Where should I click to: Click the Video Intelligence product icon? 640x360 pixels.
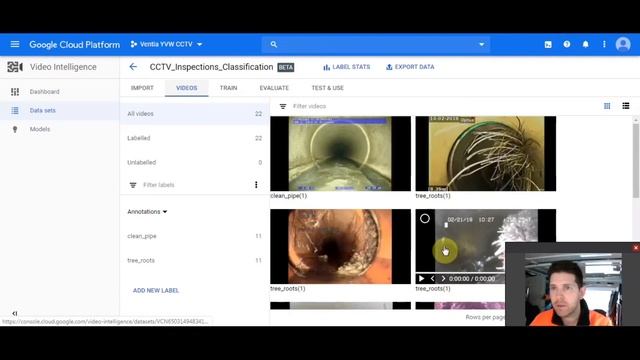(x=15, y=67)
